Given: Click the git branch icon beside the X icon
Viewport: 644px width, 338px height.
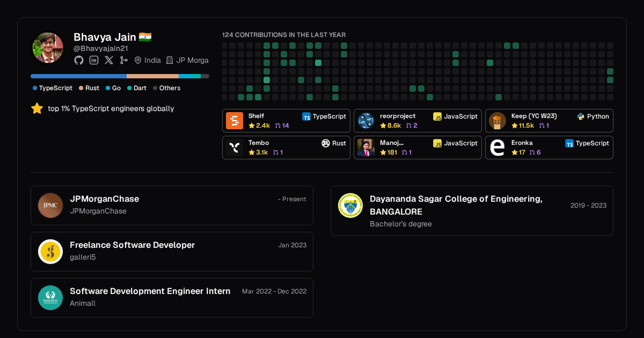Looking at the screenshot, I should pyautogui.click(x=124, y=60).
